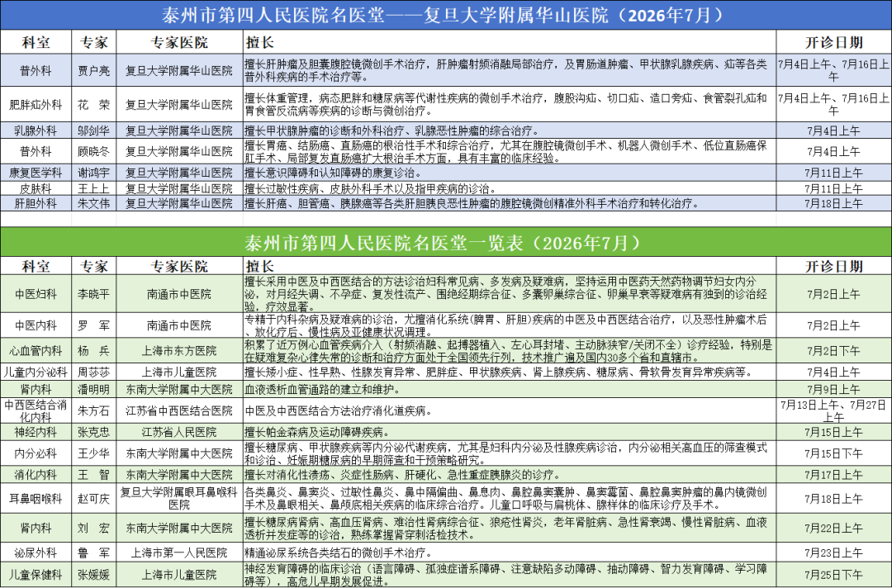The image size is (892, 588).
Task: Click department cell 内分泌科
Action: click(x=36, y=453)
